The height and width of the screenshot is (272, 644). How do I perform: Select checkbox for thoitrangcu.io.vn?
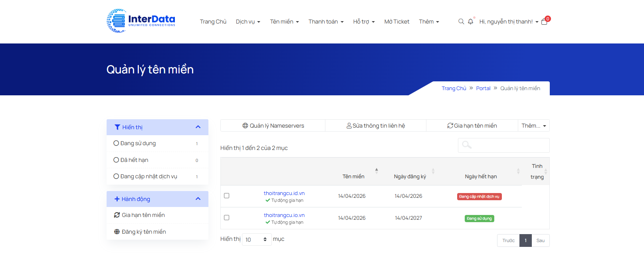[x=227, y=218]
